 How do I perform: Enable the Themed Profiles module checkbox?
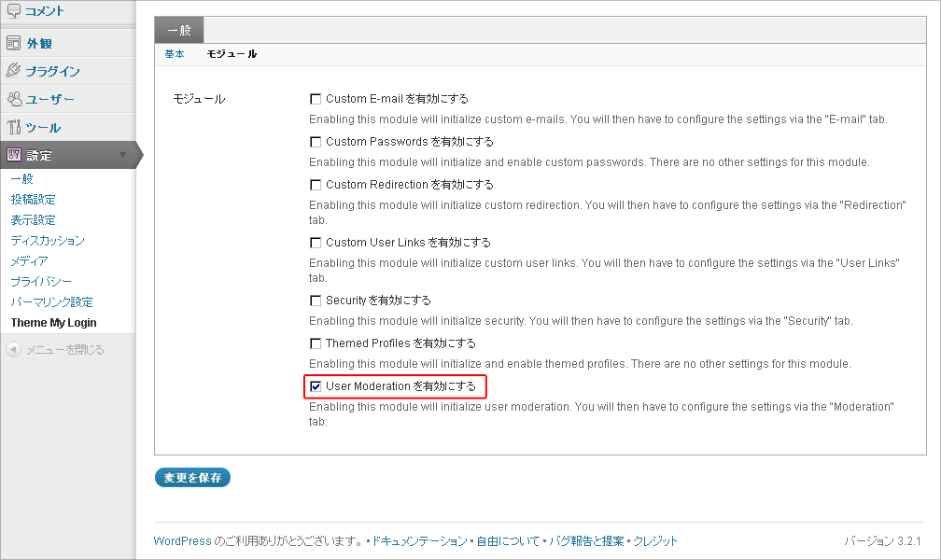pyautogui.click(x=316, y=343)
